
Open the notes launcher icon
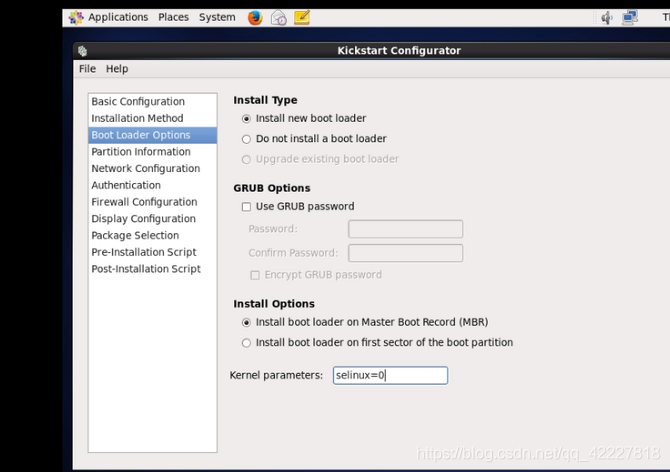[302, 18]
